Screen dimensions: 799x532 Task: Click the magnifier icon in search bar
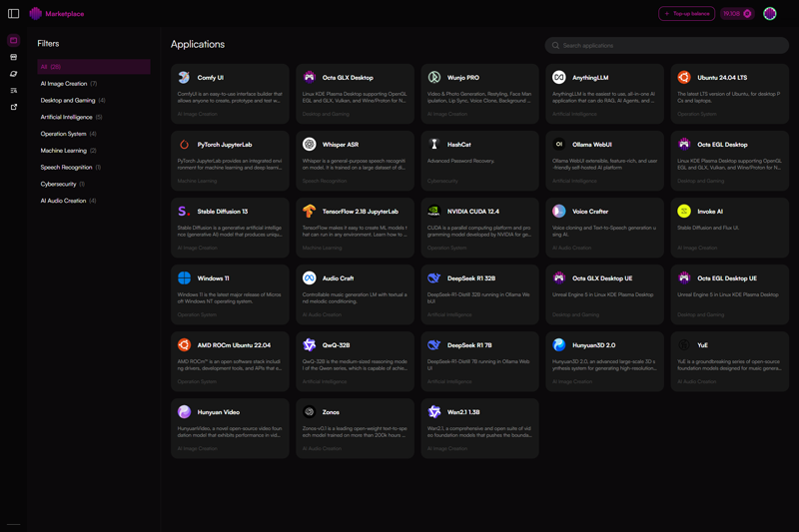point(555,45)
